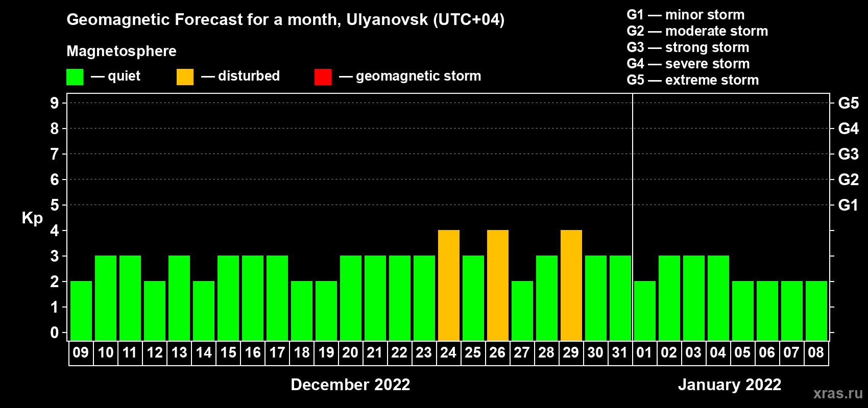This screenshot has width=868, height=408.
Task: Click the geomagnetic storm legend label
Action: click(419, 76)
